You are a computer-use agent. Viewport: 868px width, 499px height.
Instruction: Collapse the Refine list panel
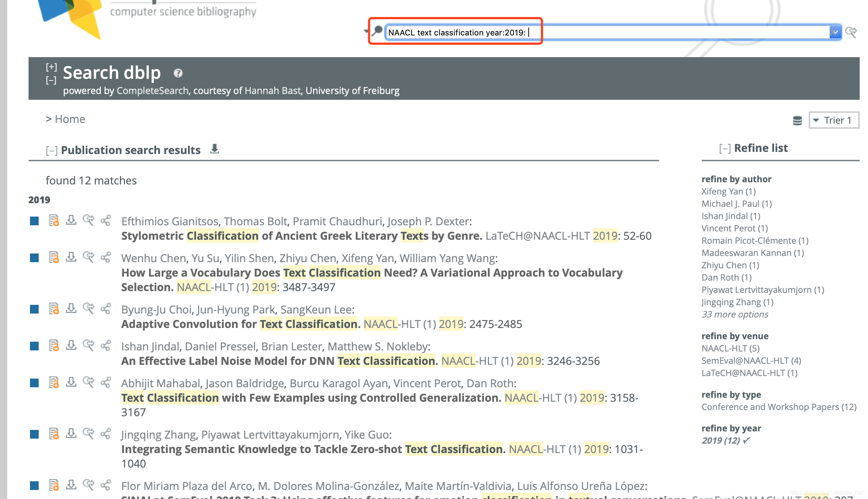(725, 148)
